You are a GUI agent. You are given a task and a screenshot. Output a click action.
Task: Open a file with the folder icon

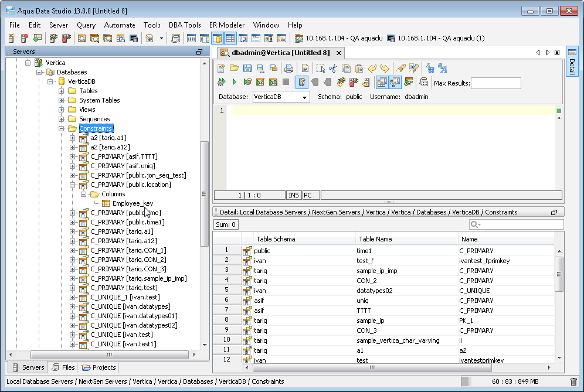(235, 68)
